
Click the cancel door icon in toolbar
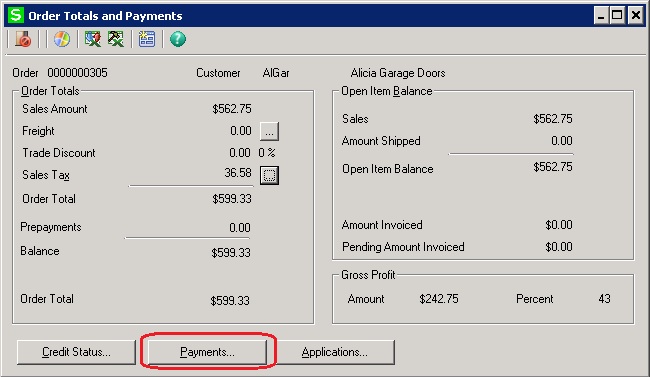[23, 39]
